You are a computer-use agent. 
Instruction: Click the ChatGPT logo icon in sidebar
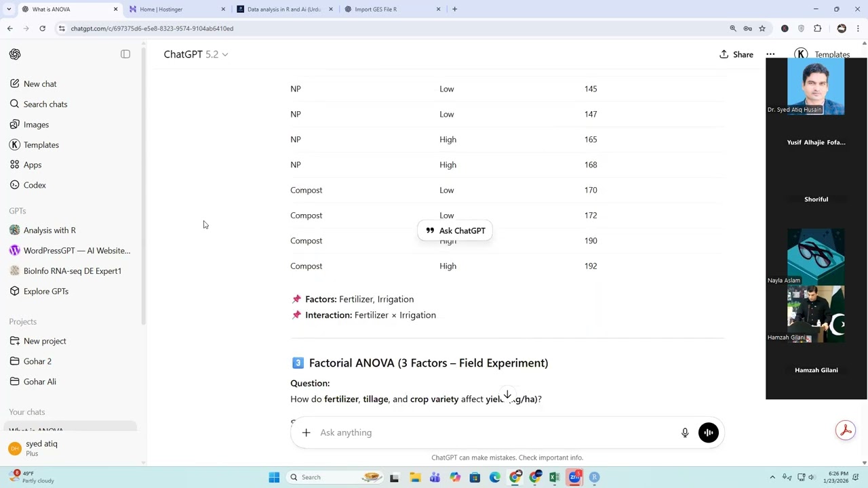[15, 54]
